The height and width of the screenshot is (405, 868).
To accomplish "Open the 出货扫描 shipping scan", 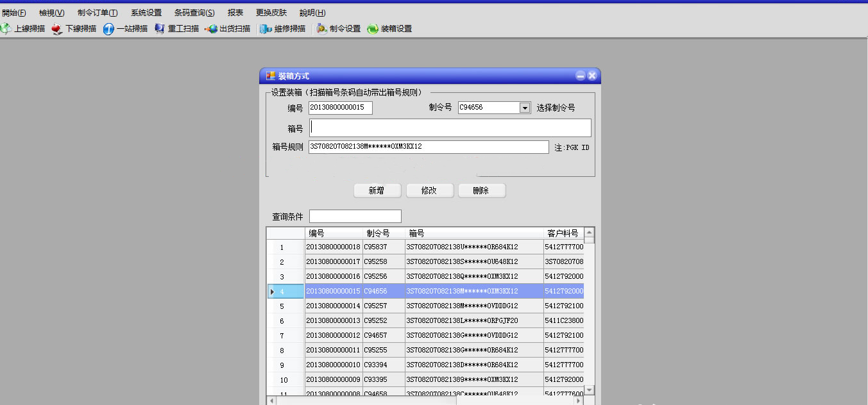I will 211,29.
